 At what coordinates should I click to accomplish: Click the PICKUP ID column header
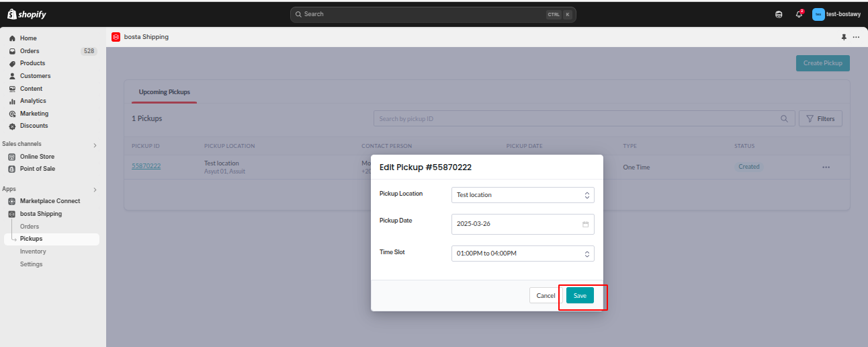[145, 146]
